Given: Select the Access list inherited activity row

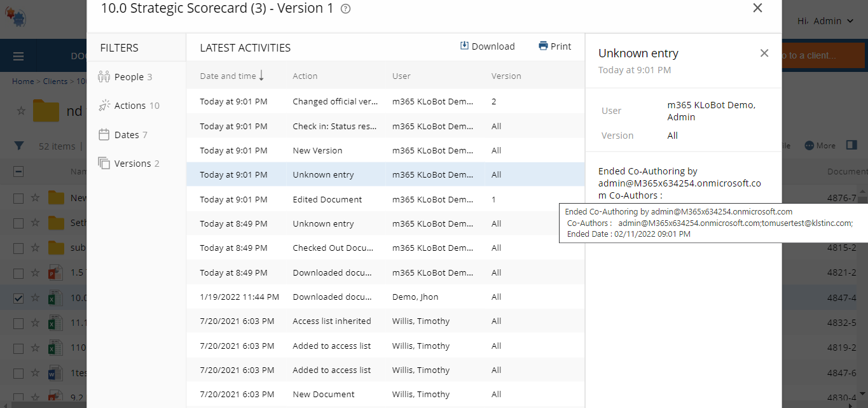Looking at the screenshot, I should point(385,321).
